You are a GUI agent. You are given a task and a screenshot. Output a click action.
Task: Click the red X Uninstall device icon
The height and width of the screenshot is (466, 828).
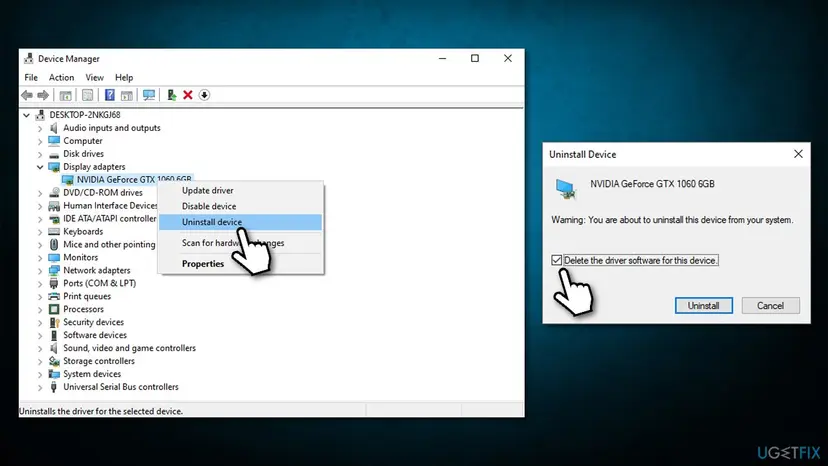click(x=187, y=95)
